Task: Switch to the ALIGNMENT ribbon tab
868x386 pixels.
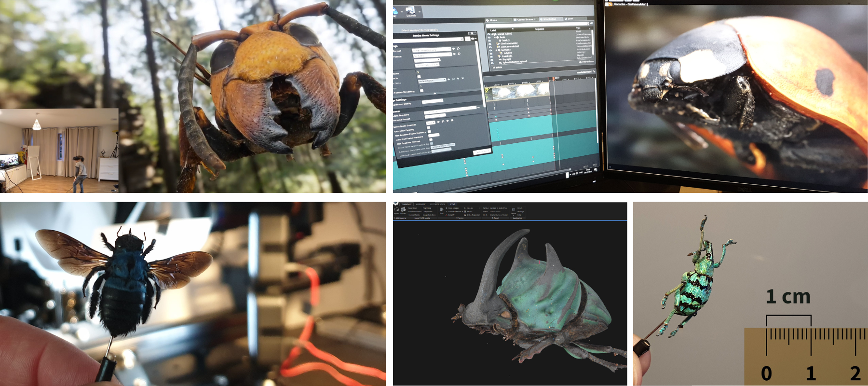Action: (420, 204)
